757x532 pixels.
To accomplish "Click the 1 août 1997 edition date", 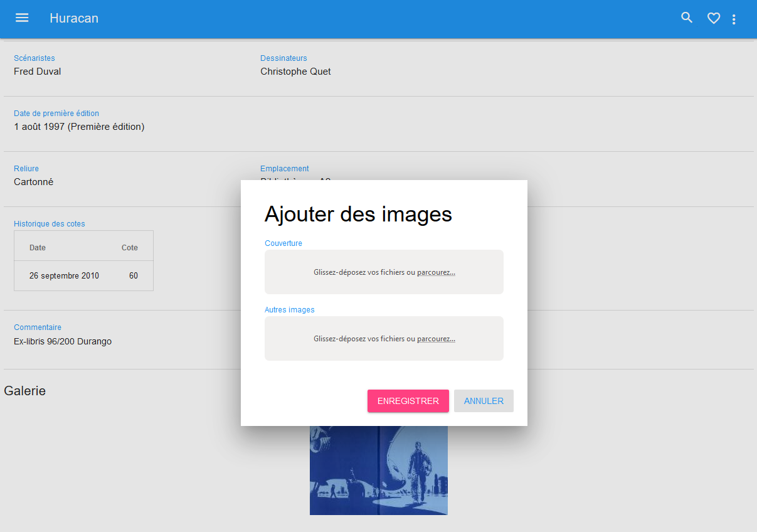I will [x=79, y=127].
